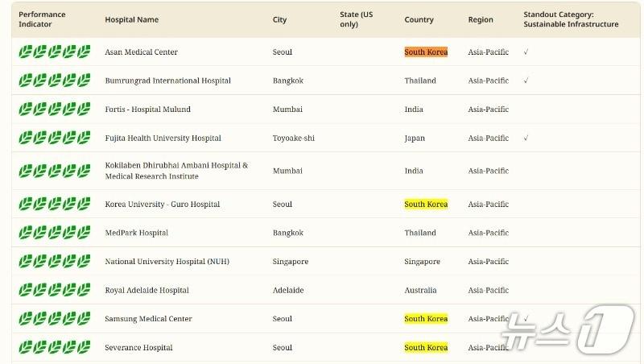Click the Hospital Name column header
Viewport: 644px width, 364px height.
131,19
